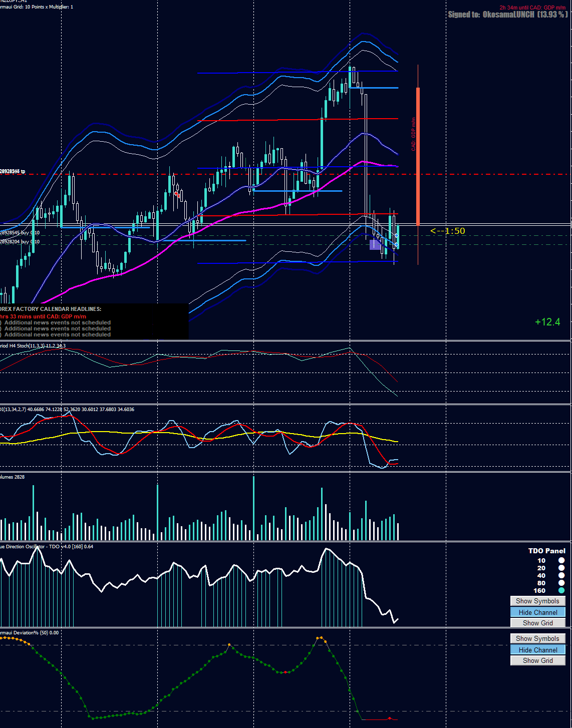Click the 28928545 buy 0.10 order label
The image size is (572, 728).
pyautogui.click(x=20, y=233)
